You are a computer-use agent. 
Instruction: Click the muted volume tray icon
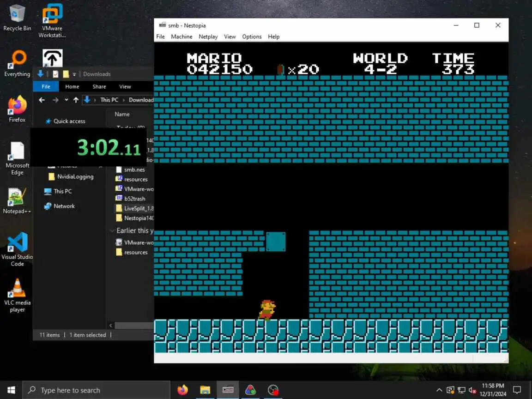pos(472,390)
